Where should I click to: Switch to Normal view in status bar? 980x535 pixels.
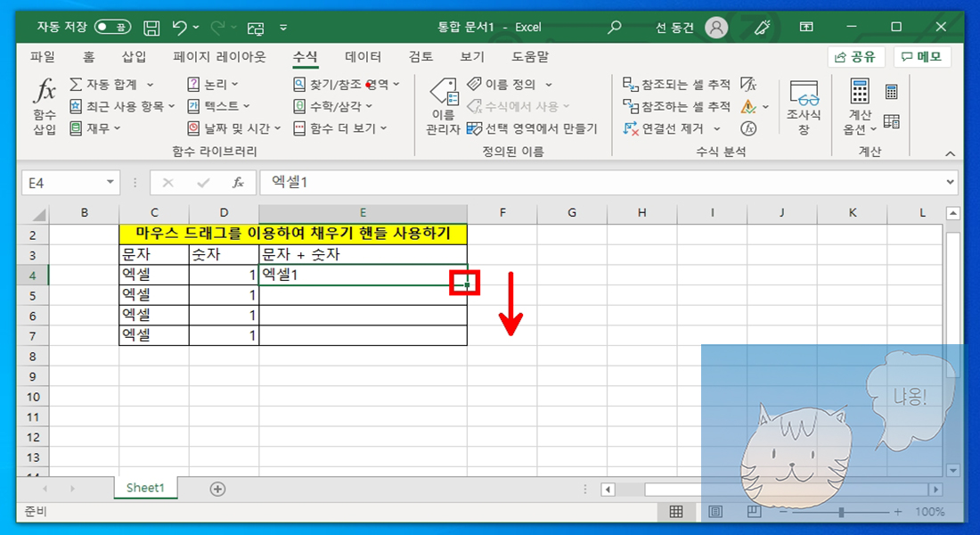(x=675, y=512)
